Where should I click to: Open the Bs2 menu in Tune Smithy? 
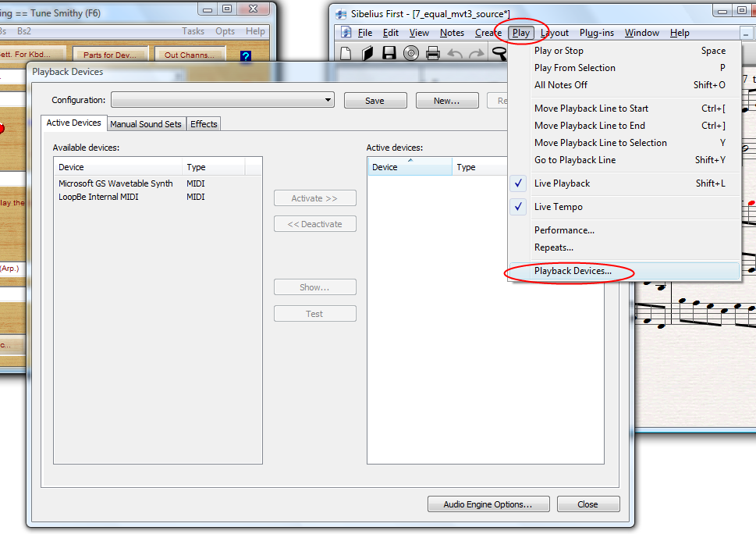coord(23,31)
